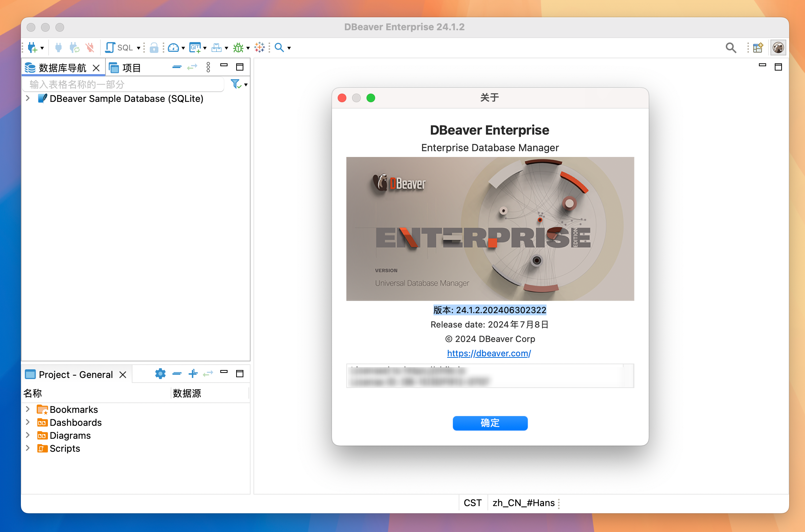Click the blue search magnifier toolbar icon

tap(279, 48)
